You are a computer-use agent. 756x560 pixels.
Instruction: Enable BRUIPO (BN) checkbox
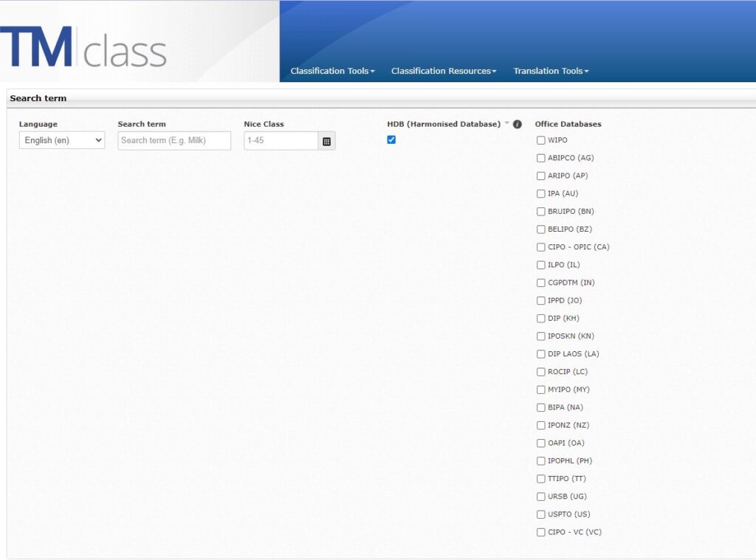pos(541,212)
